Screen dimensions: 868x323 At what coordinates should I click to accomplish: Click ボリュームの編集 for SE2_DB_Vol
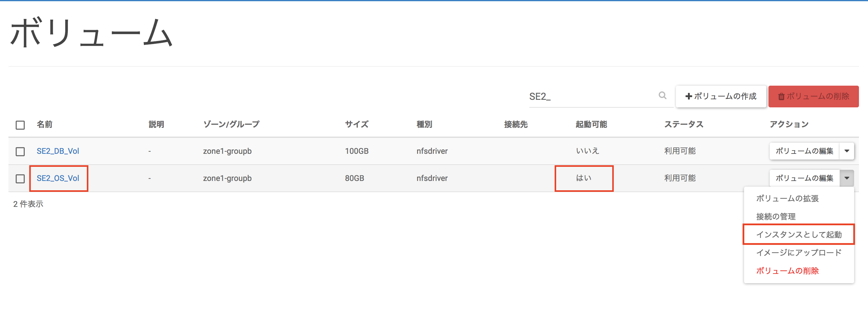click(x=804, y=151)
